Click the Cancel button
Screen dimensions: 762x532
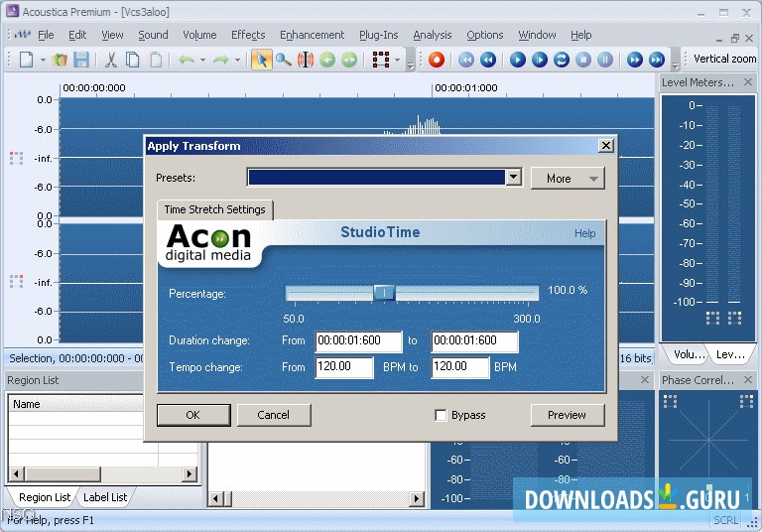[274, 415]
